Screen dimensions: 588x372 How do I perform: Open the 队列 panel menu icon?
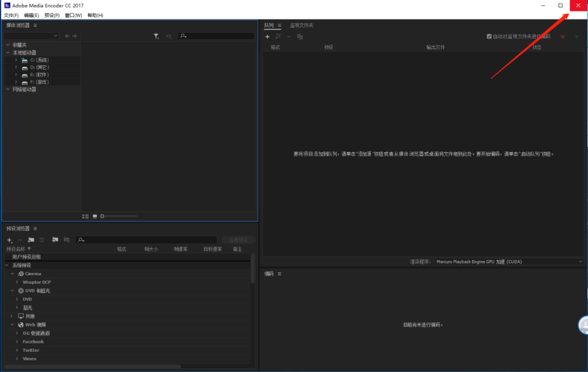point(279,26)
